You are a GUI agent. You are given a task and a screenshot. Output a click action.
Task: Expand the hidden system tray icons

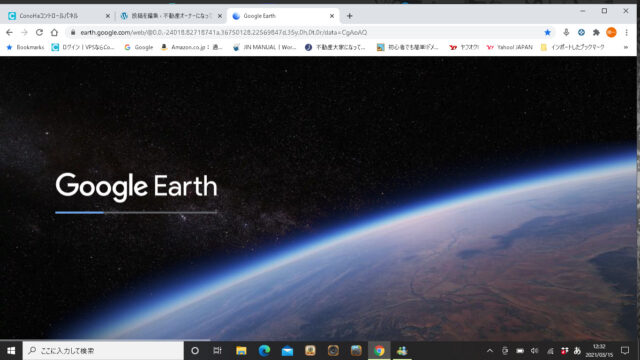tap(490, 351)
